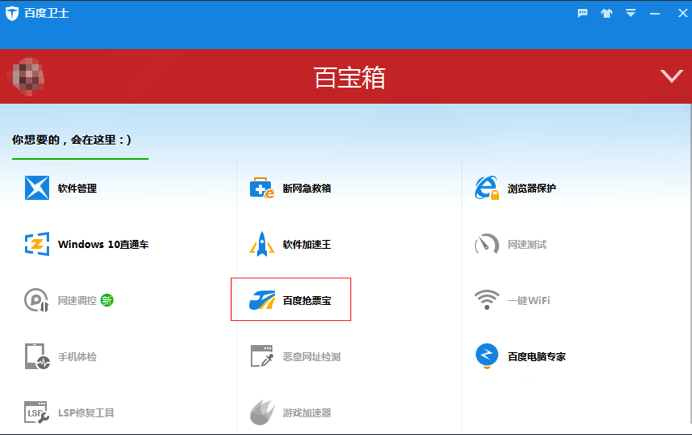Click the 软件加速王 label
Screen dimensions: 692x435
(x=307, y=244)
